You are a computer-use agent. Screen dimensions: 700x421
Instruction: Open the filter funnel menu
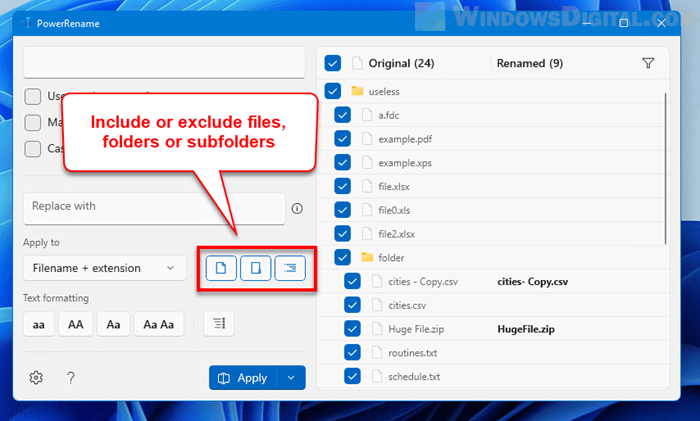(648, 63)
